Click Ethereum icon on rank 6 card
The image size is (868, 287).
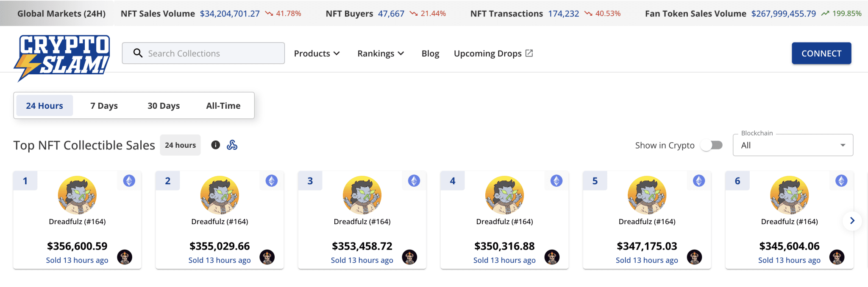841,181
